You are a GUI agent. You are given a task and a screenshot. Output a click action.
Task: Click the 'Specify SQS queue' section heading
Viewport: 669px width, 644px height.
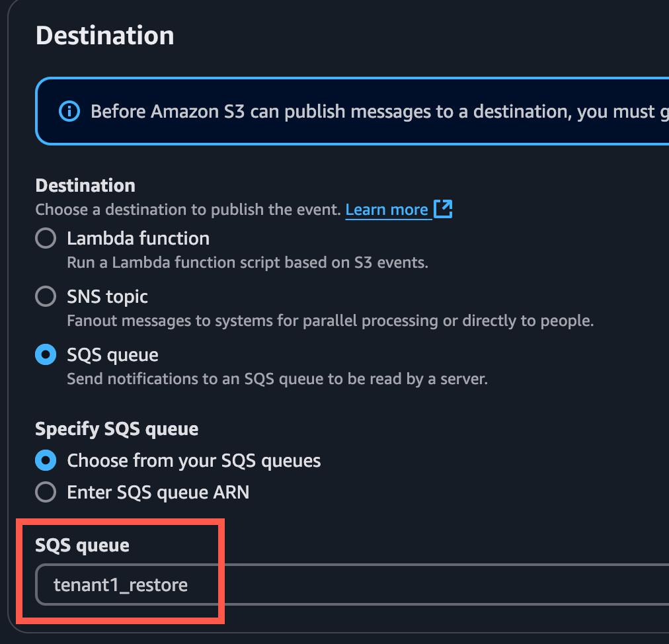pos(116,428)
